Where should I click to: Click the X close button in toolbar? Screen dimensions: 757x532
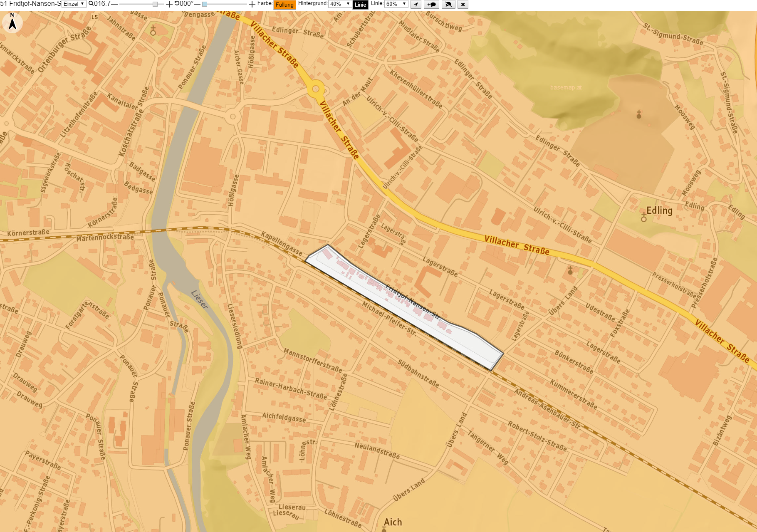(x=463, y=4)
